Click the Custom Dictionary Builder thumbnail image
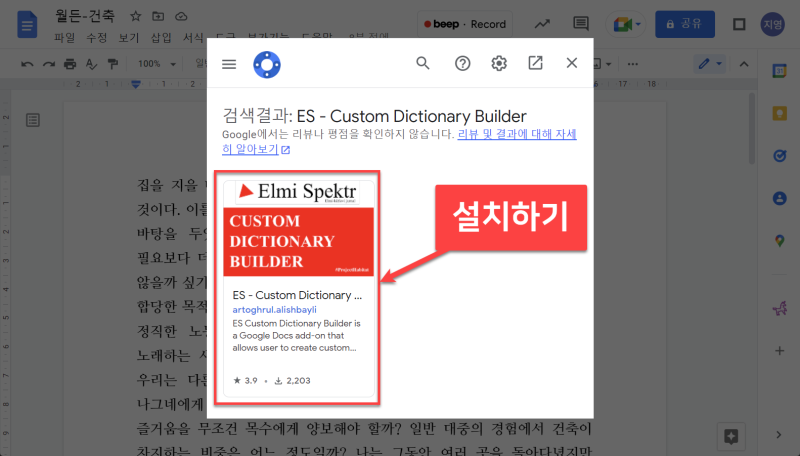This screenshot has height=456, width=800. click(299, 228)
